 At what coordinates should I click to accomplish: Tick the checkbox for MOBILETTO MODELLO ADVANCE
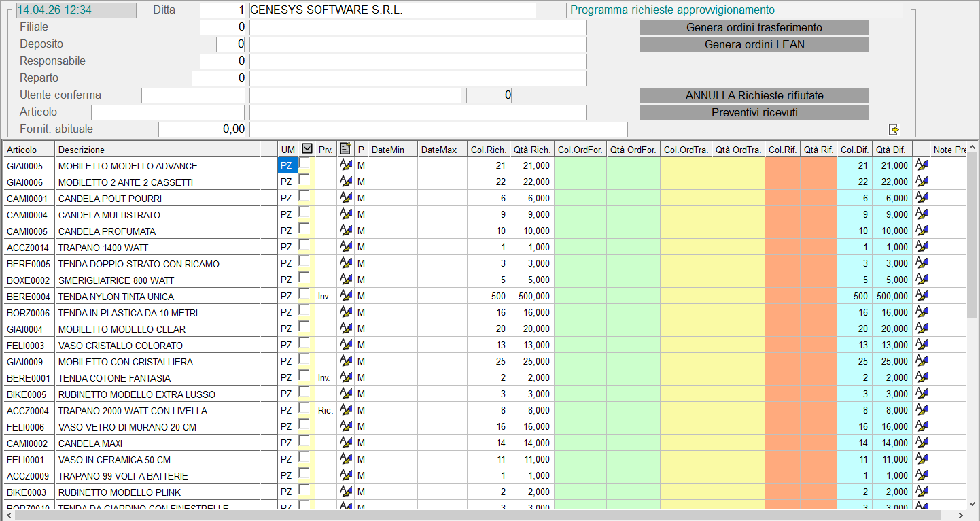click(x=304, y=164)
